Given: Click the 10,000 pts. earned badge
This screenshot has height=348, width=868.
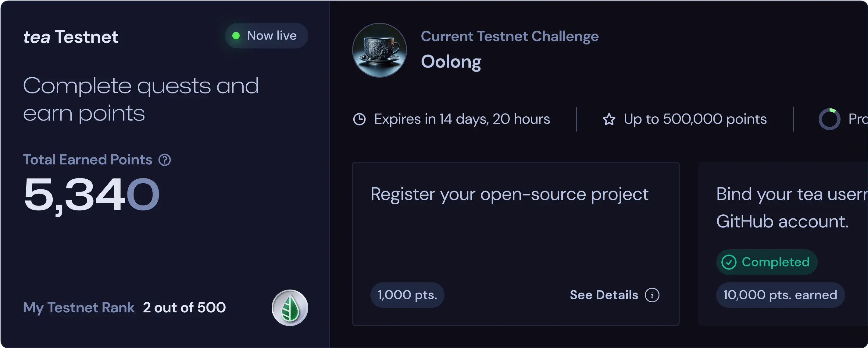Looking at the screenshot, I should tap(780, 295).
